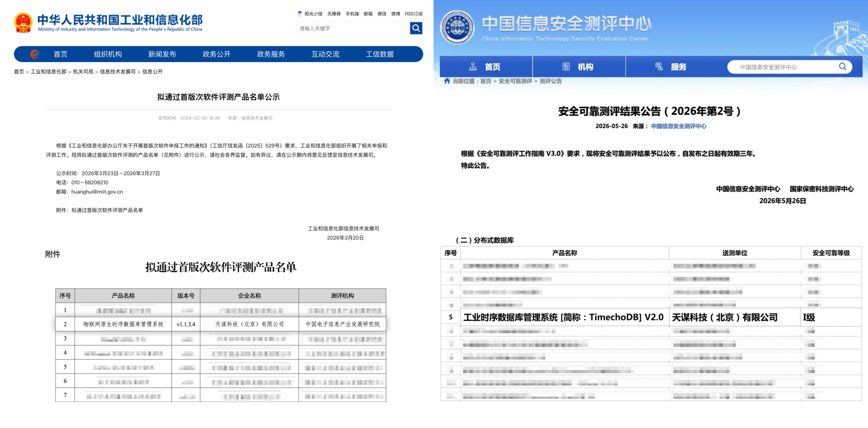Click the 手机端 link
This screenshot has width=868, height=428.
(352, 14)
